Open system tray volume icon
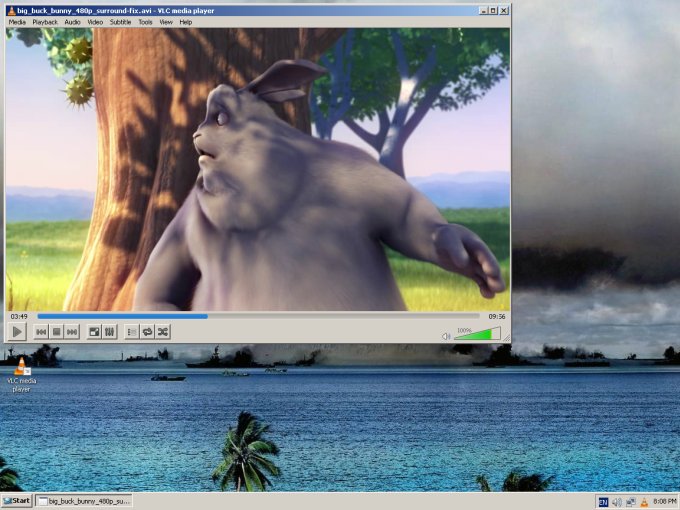680x510 pixels. [617, 502]
